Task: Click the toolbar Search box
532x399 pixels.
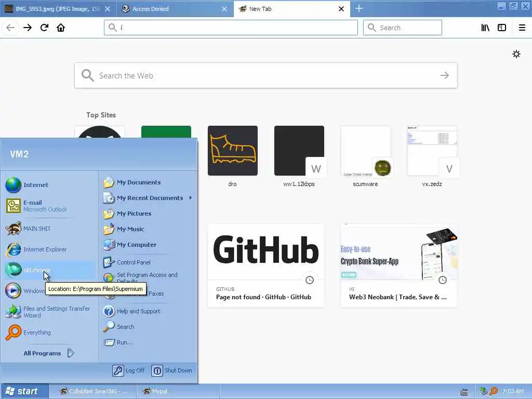Action: (403, 28)
